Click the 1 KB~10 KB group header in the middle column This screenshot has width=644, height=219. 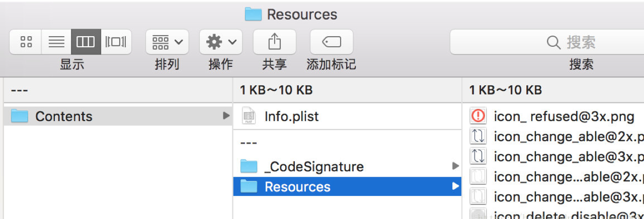point(276,90)
